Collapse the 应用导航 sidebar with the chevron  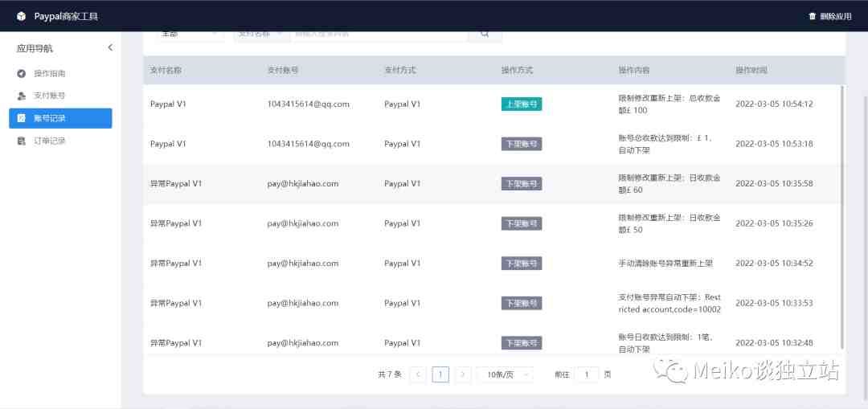[110, 47]
